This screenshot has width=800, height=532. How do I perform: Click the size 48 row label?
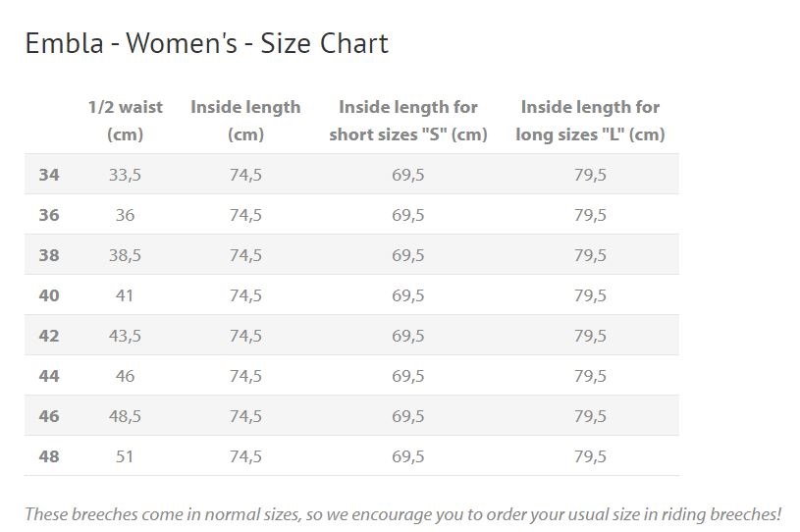click(x=49, y=456)
